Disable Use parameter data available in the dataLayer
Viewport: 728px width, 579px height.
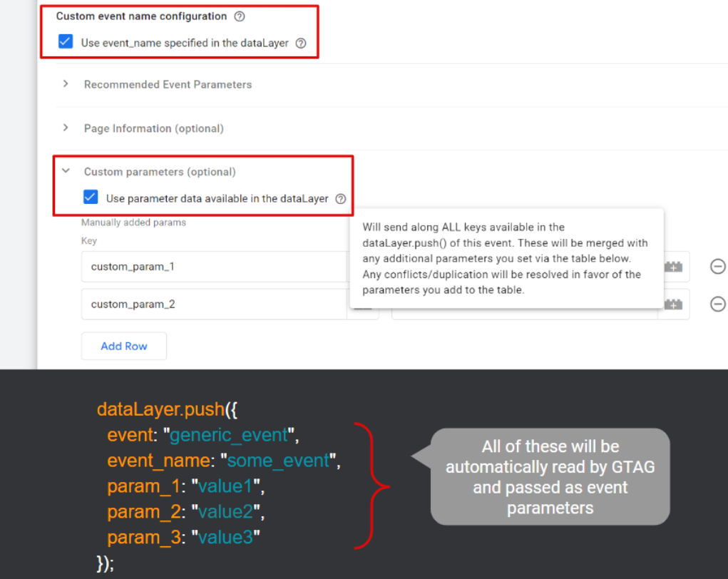[90, 198]
